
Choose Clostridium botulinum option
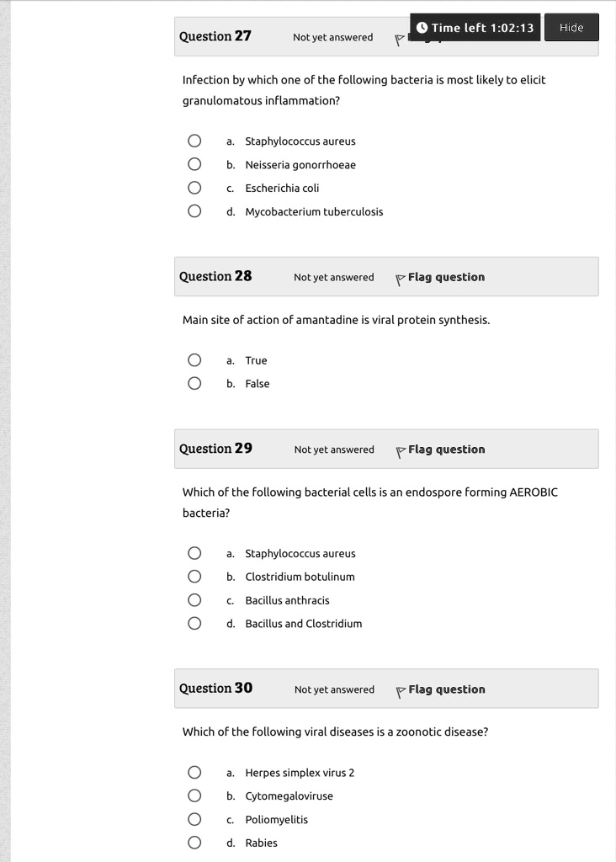tap(194, 576)
